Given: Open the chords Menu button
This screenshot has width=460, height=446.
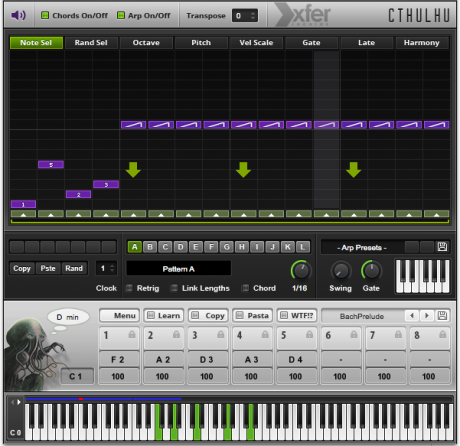Looking at the screenshot, I should 119,316.
